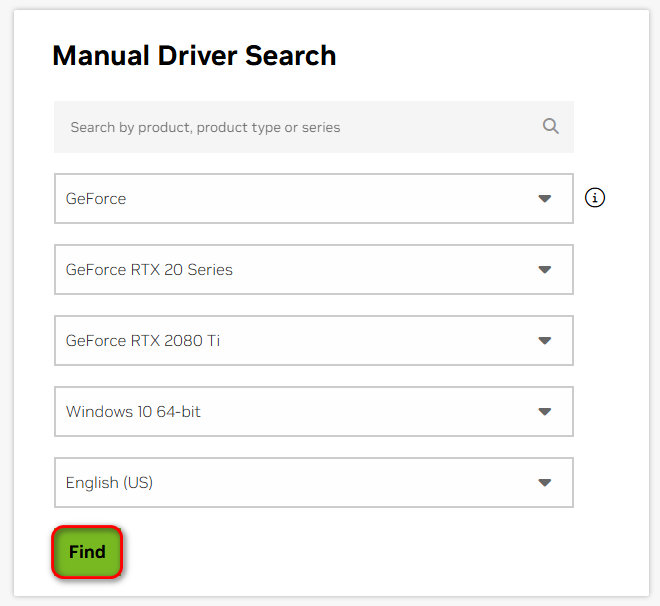Click the product search input field
This screenshot has height=606, width=660.
click(x=314, y=127)
